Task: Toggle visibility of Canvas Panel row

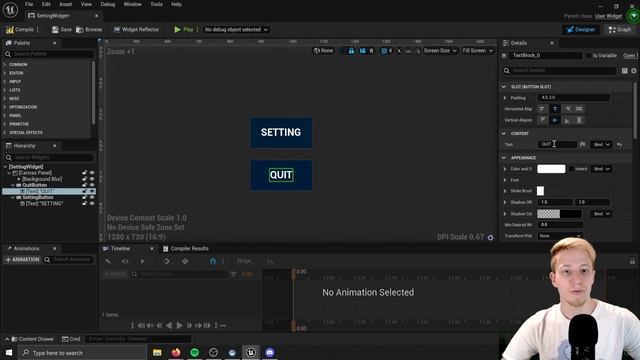Action: pyautogui.click(x=92, y=173)
